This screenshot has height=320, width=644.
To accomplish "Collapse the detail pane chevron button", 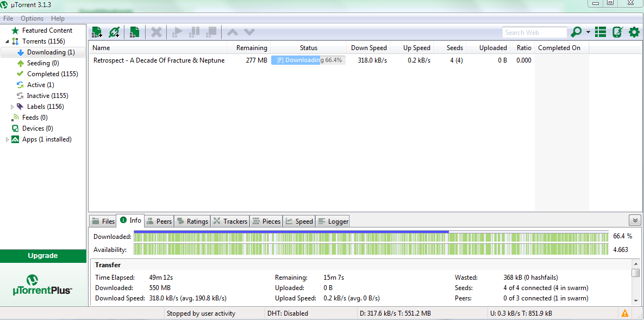I will click(x=635, y=220).
